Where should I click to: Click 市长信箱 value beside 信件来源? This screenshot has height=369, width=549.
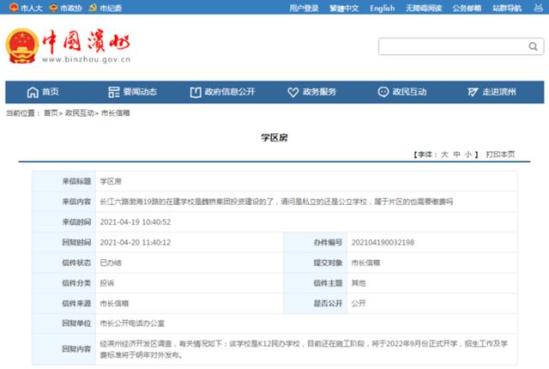coord(114,303)
